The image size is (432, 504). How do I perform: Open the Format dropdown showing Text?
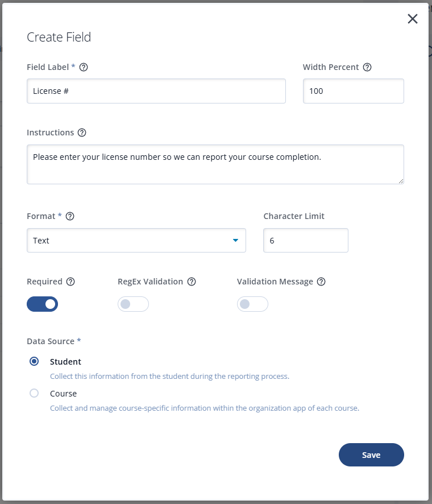point(136,241)
